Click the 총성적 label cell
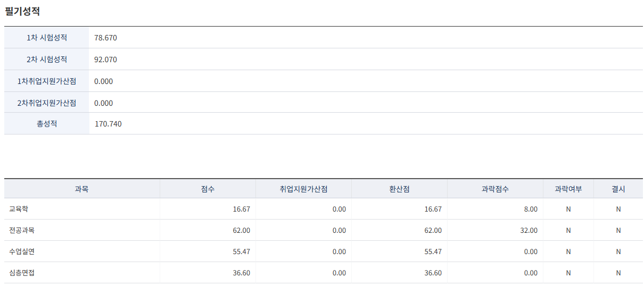The image size is (644, 286). 47,124
